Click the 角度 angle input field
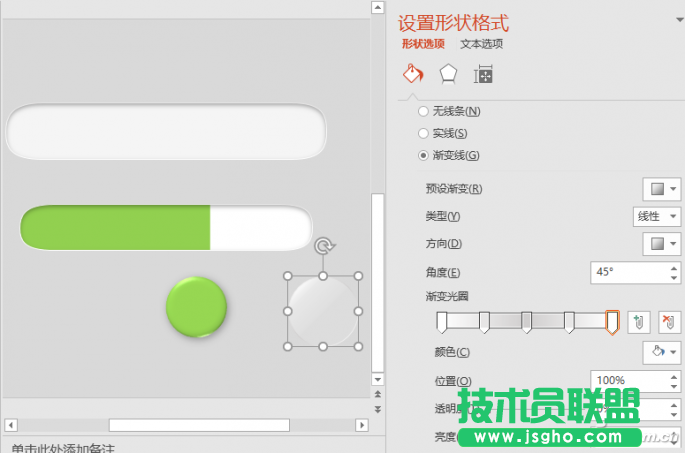Image resolution: width=685 pixels, height=453 pixels. pyautogui.click(x=624, y=272)
